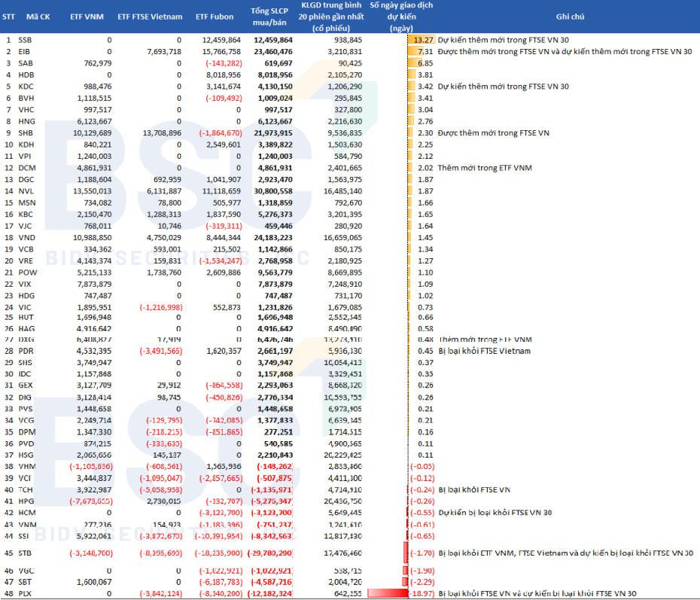The width and height of the screenshot is (700, 600).
Task: Click the 'Mã CK' column header
Action: pos(38,17)
